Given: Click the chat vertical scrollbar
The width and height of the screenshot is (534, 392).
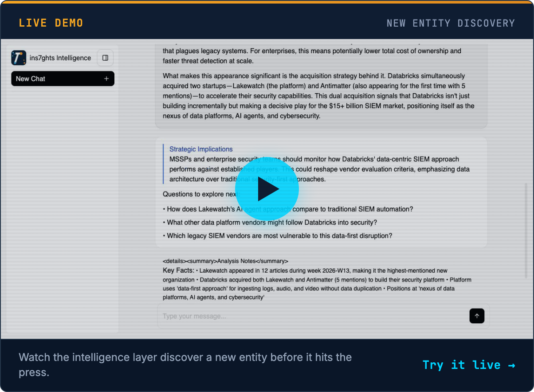Looking at the screenshot, I should 526,231.
